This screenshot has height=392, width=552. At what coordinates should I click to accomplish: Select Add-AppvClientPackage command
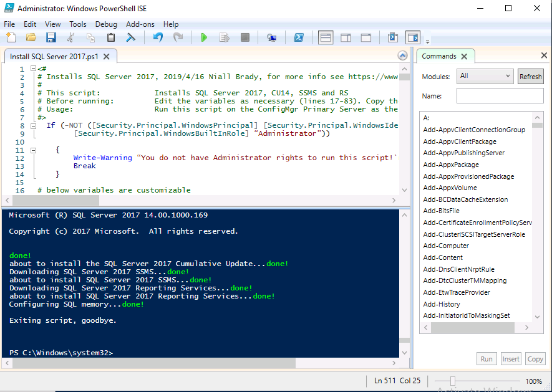click(x=460, y=141)
